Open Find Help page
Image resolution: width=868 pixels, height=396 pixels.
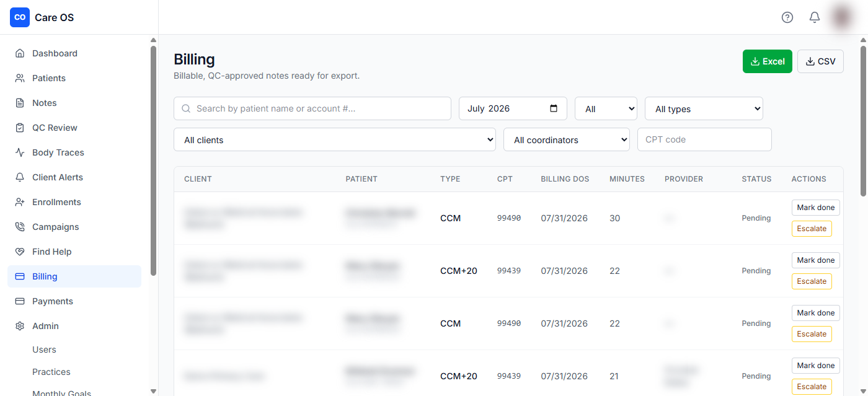pyautogui.click(x=74, y=252)
